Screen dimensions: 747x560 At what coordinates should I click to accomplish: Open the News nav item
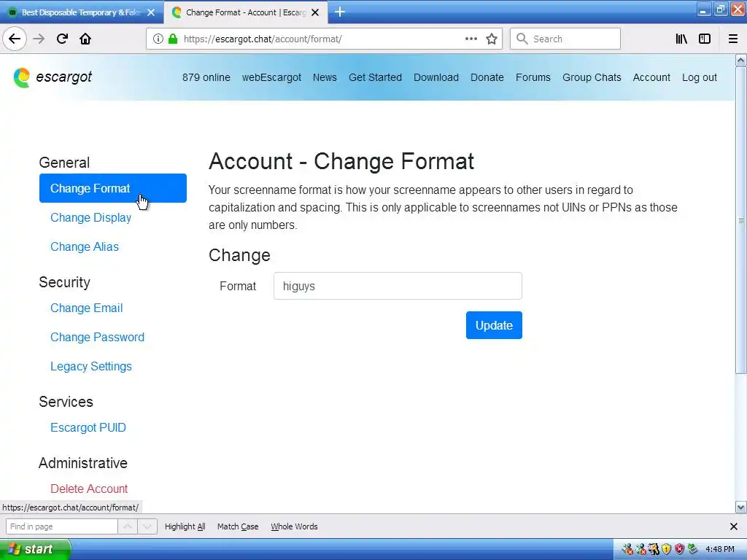point(325,77)
